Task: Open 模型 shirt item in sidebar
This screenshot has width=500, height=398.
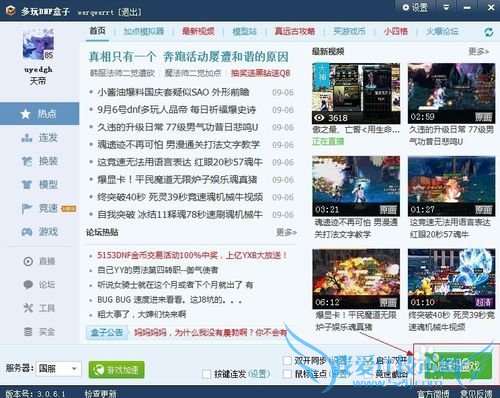Action: pyautogui.click(x=40, y=184)
